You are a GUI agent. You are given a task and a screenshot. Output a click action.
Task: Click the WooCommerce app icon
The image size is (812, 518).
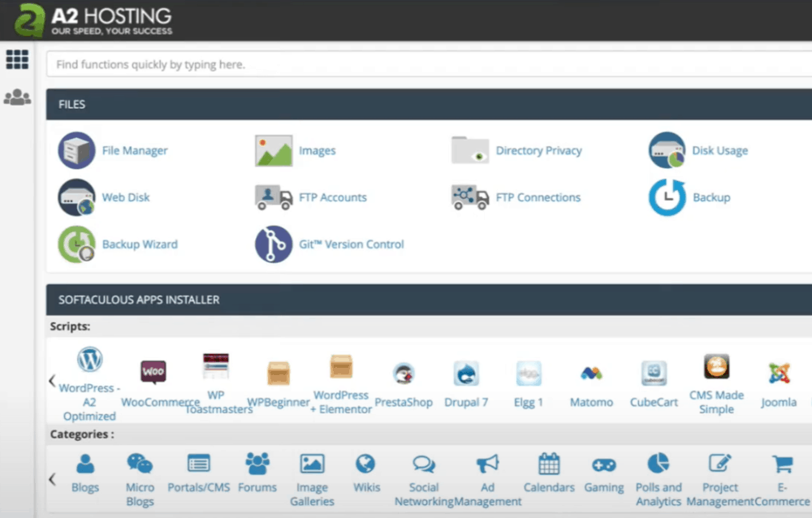[153, 370]
